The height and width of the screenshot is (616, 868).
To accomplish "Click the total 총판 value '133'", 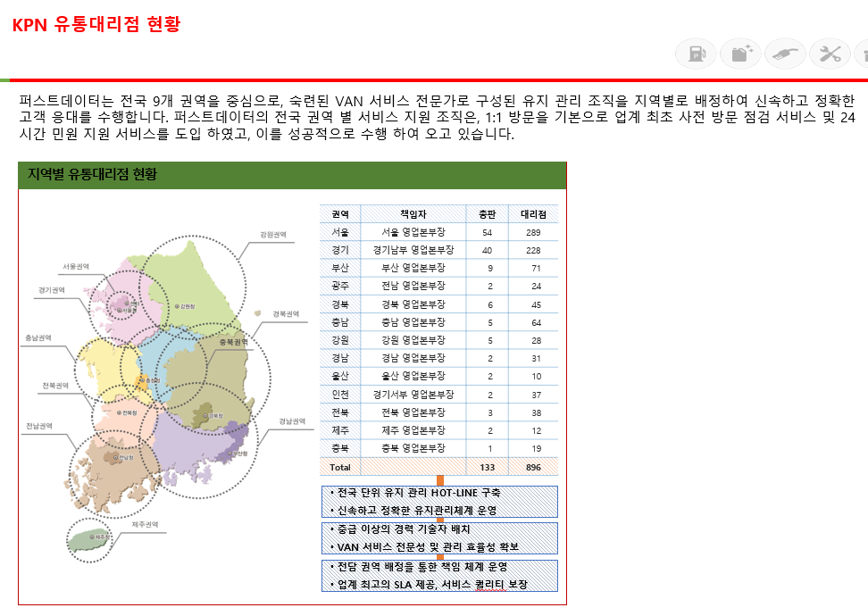I will [488, 467].
